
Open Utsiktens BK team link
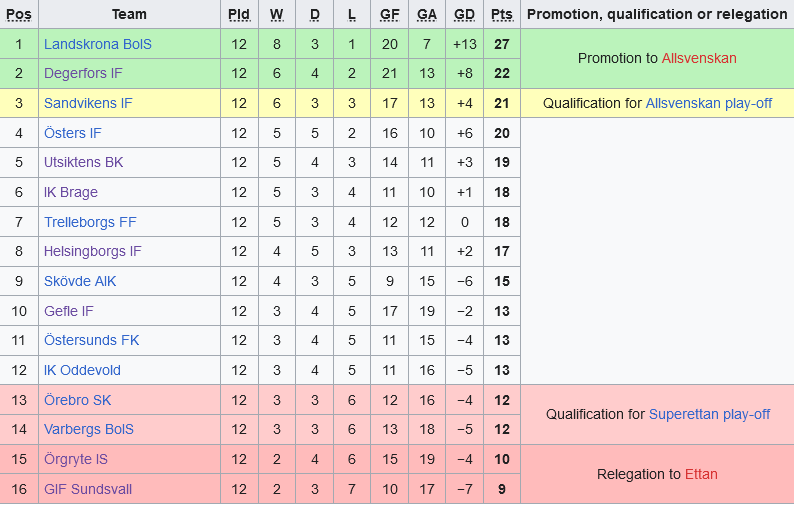click(84, 162)
